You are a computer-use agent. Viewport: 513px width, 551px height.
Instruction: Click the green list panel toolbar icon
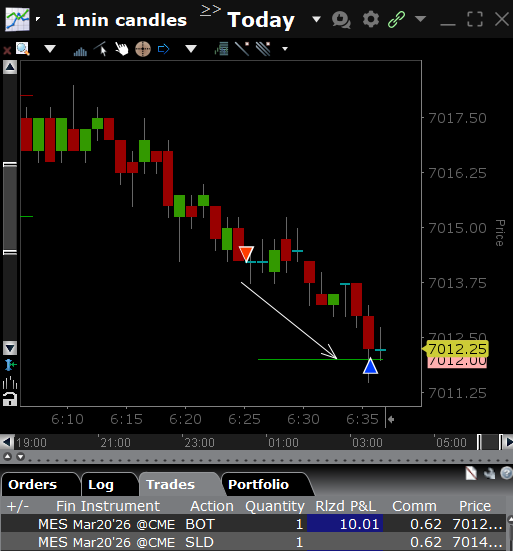222,49
